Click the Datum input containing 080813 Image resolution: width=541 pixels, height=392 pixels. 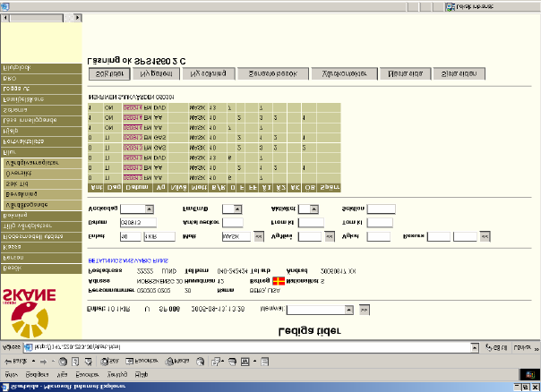click(x=138, y=223)
